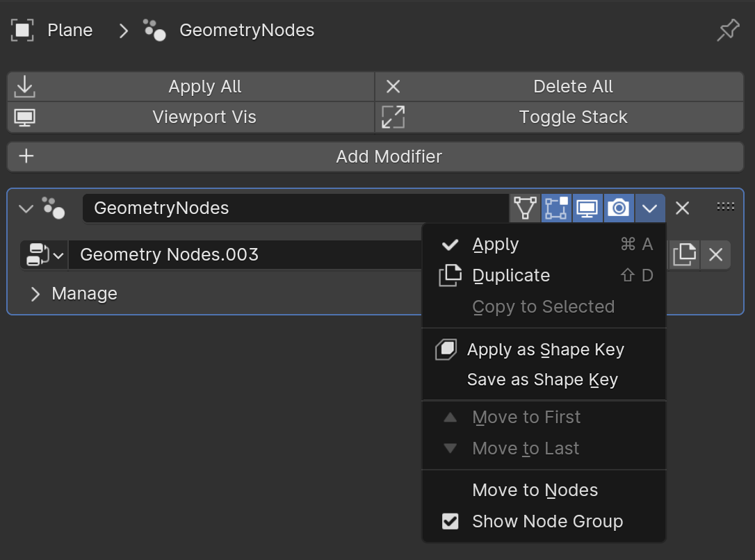Click the Duplicate menu icon
Viewport: 755px width, 560px height.
click(x=450, y=276)
